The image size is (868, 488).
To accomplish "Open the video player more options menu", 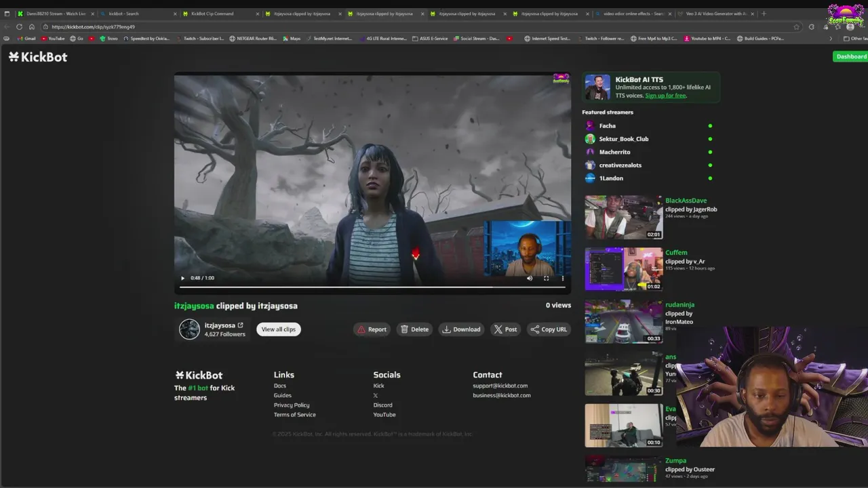I will [x=562, y=278].
